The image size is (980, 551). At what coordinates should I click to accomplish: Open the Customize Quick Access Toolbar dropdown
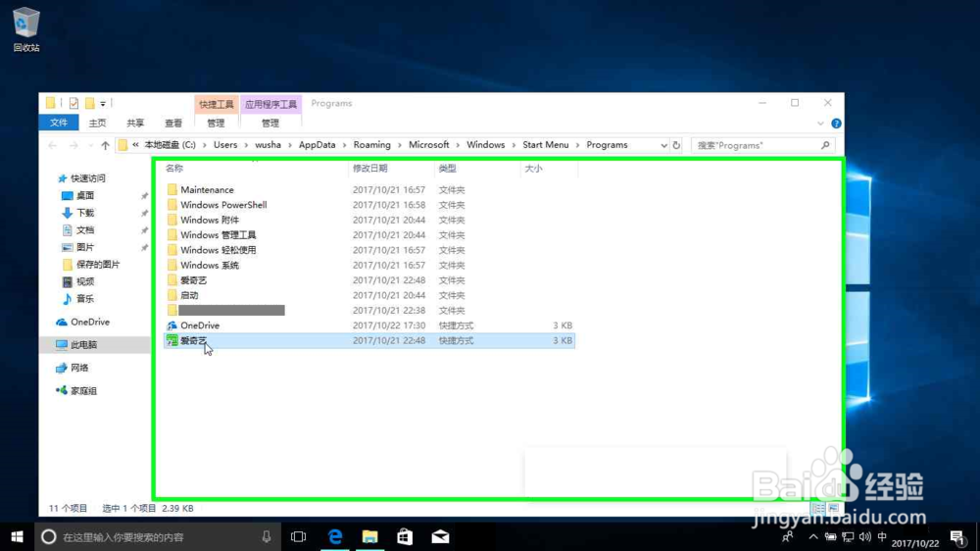click(x=103, y=104)
